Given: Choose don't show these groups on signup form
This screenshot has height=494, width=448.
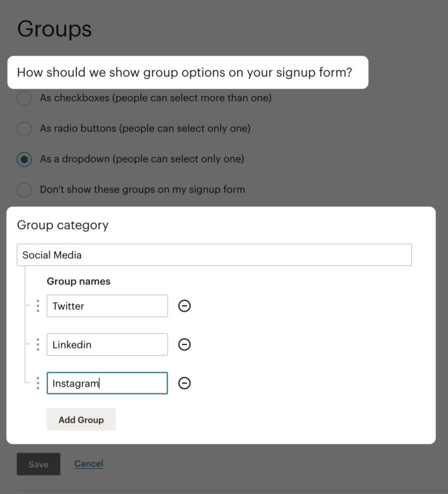Looking at the screenshot, I should click(24, 190).
